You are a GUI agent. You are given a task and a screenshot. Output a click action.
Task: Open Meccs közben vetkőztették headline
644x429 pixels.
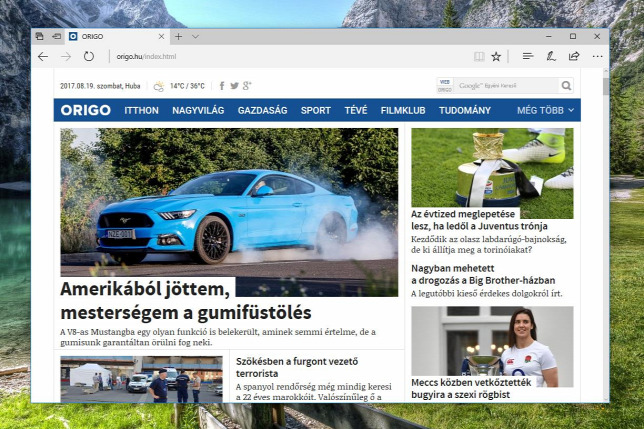(x=471, y=388)
